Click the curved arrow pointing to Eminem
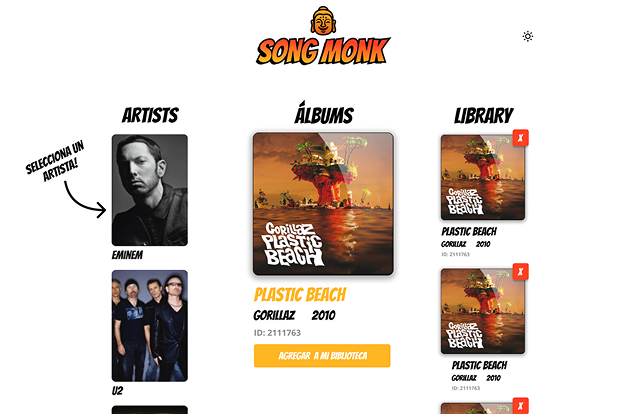This screenshot has width=644, height=414. pos(85,200)
